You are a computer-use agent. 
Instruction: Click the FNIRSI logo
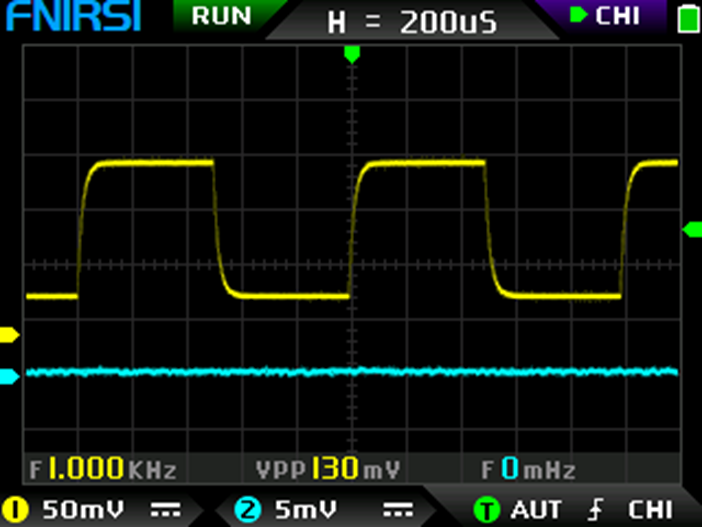(70, 18)
